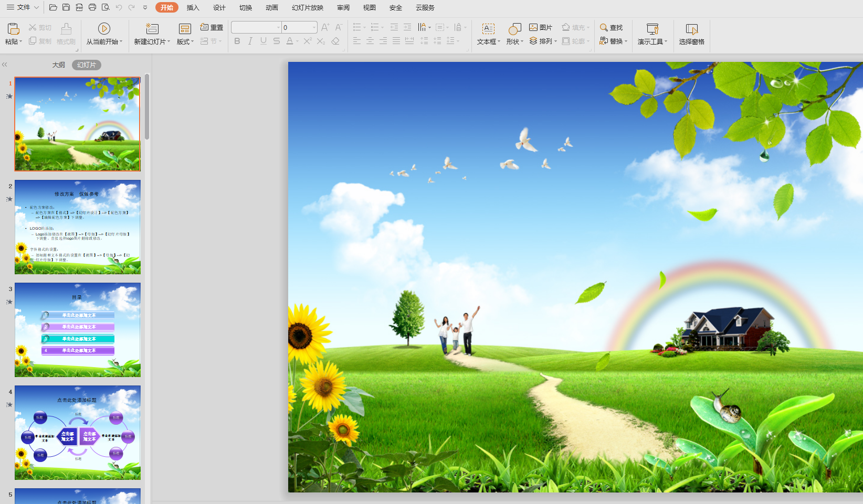Expand the quick access toolbar customize arrow
This screenshot has width=863, height=504.
(145, 7)
